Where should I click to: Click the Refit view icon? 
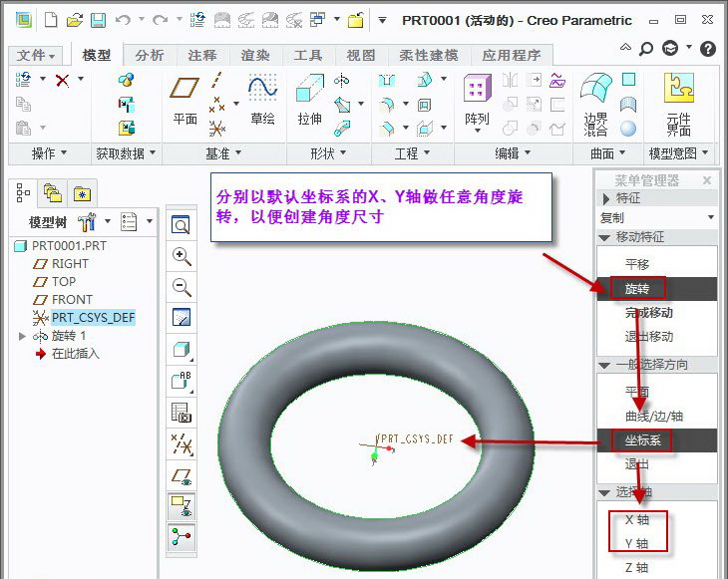tap(182, 225)
